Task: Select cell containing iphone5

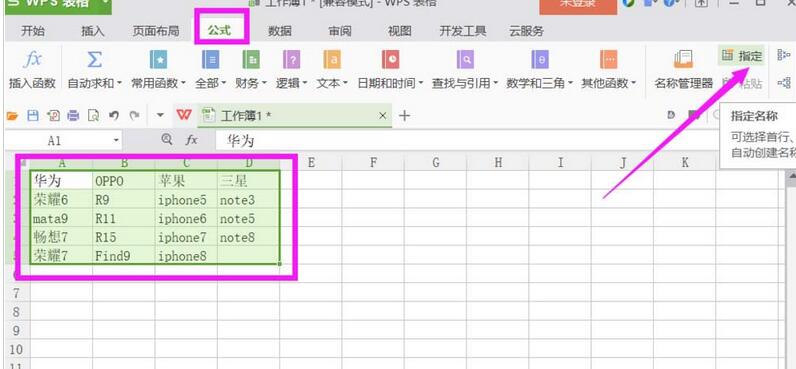Action: pos(186,200)
